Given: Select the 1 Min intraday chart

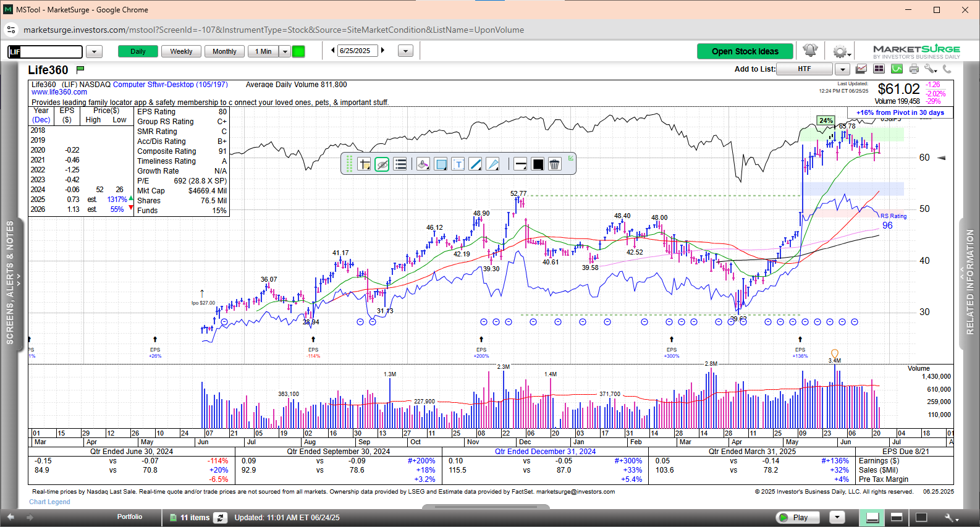Looking at the screenshot, I should coord(263,51).
